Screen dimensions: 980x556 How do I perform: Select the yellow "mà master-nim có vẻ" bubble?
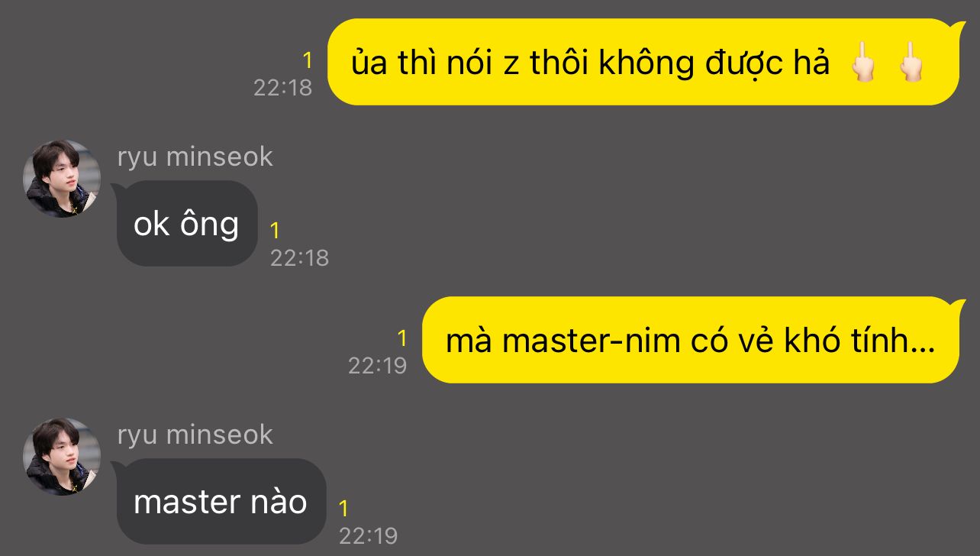pyautogui.click(x=690, y=340)
